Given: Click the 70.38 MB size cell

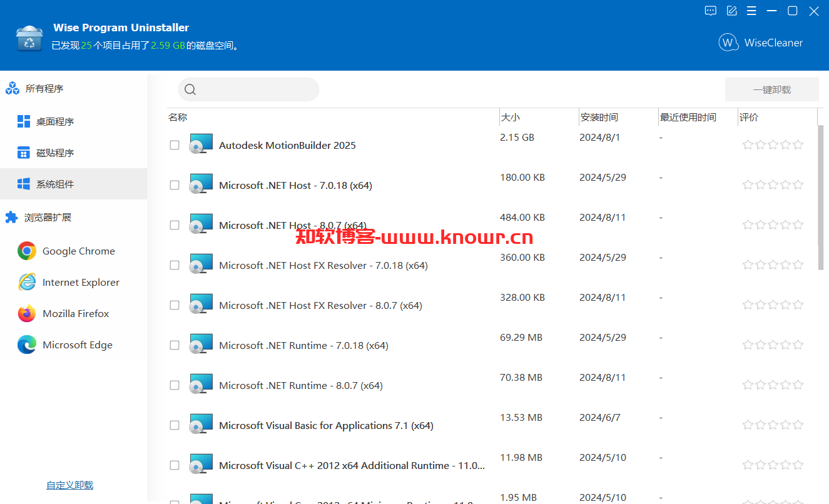Looking at the screenshot, I should point(521,378).
